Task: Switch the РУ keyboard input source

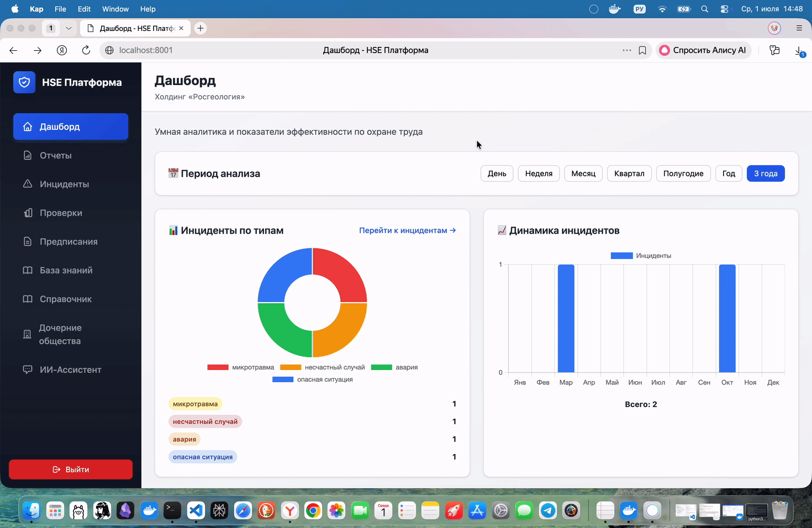Action: 640,9
